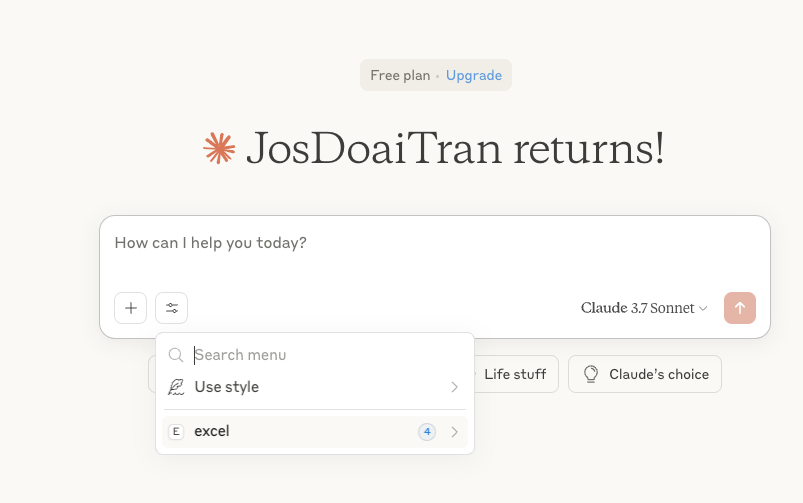Click the JosDoaiTran returns! greeting heading

pyautogui.click(x=455, y=149)
